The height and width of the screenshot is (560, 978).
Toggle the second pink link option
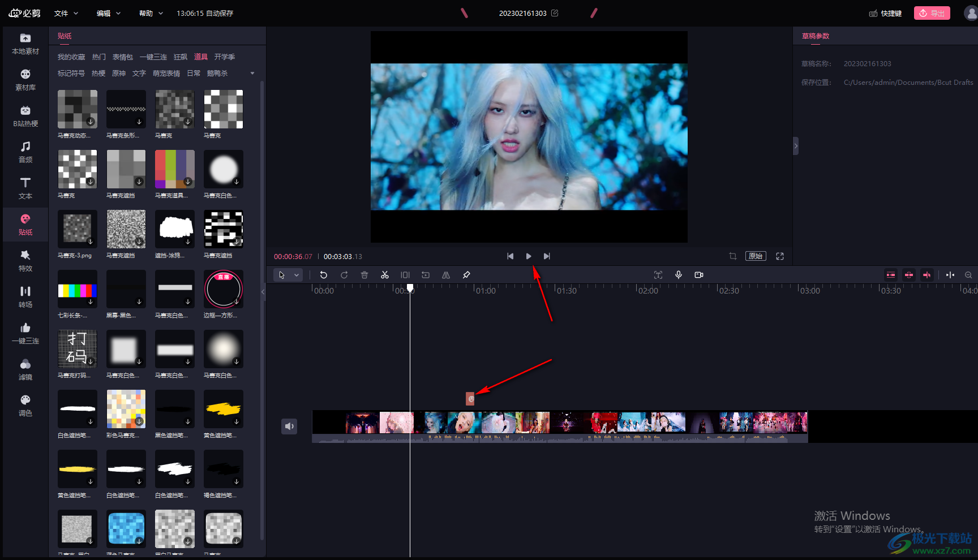tap(909, 275)
